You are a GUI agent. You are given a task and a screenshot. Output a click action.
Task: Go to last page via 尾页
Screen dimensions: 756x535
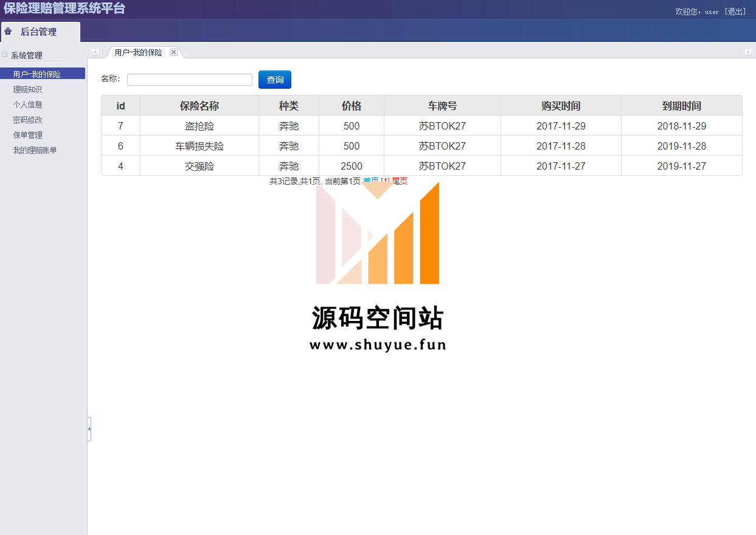[400, 181]
